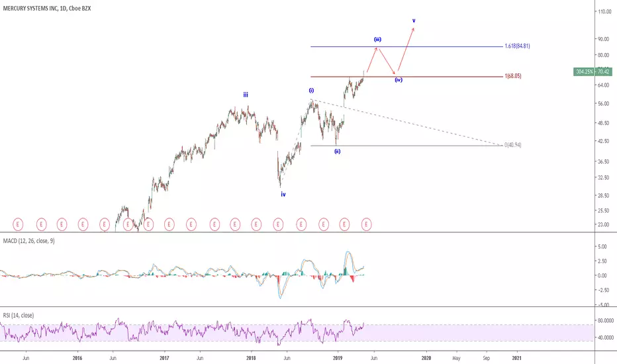Click the 2019 label on time axis

coord(338,358)
